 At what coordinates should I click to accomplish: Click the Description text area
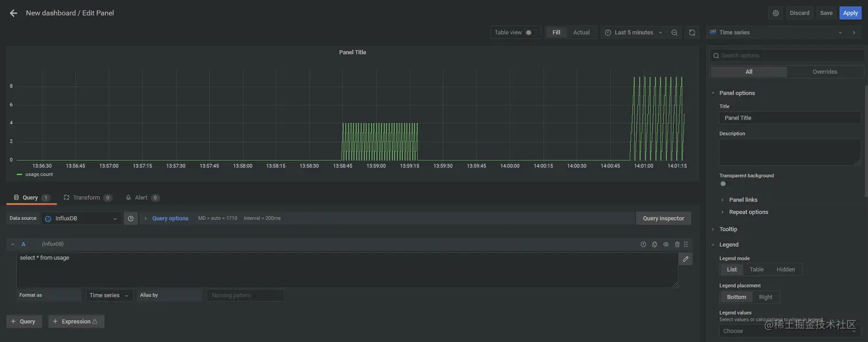coord(790,152)
